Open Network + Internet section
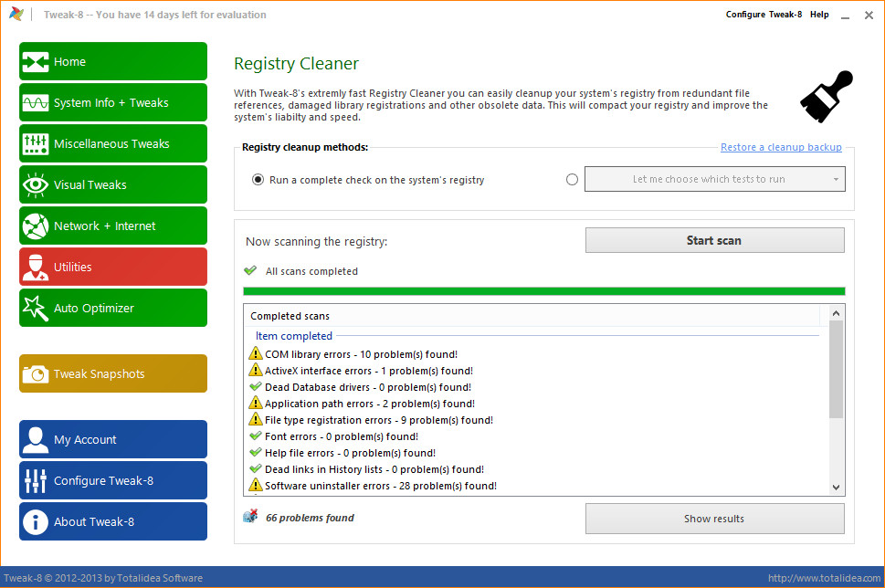 point(113,226)
